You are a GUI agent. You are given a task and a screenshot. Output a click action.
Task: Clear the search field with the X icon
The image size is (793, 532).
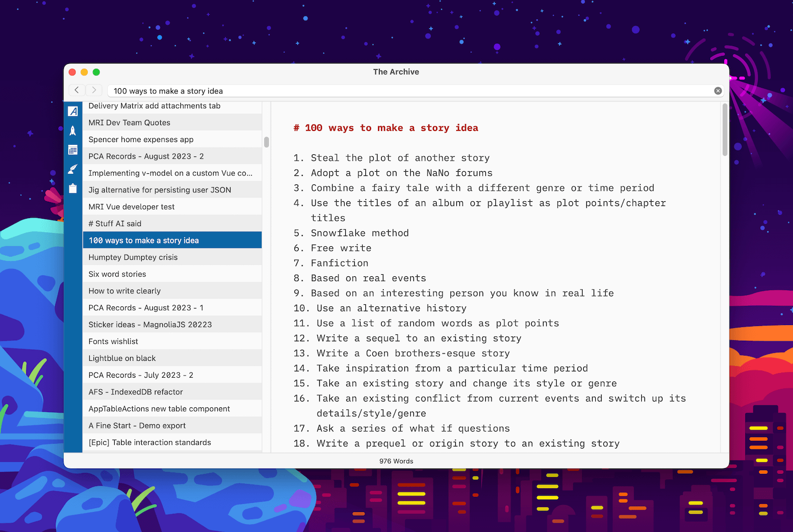click(718, 90)
